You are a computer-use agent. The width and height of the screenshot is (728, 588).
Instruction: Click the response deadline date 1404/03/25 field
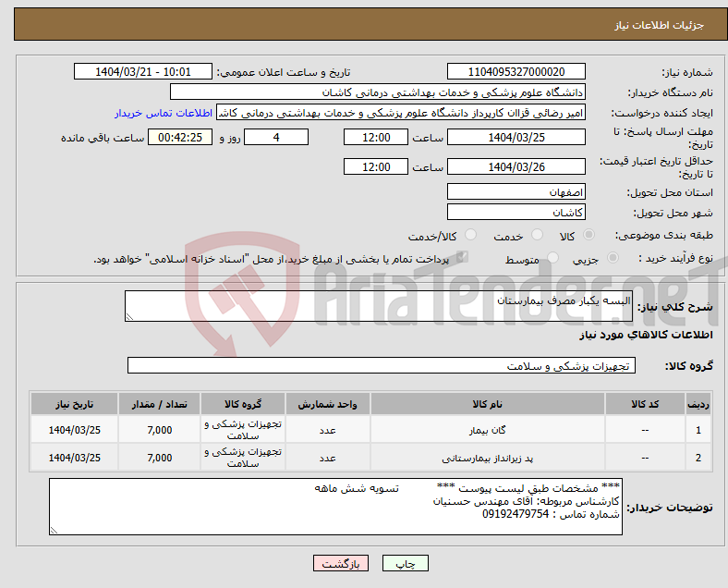[516, 137]
